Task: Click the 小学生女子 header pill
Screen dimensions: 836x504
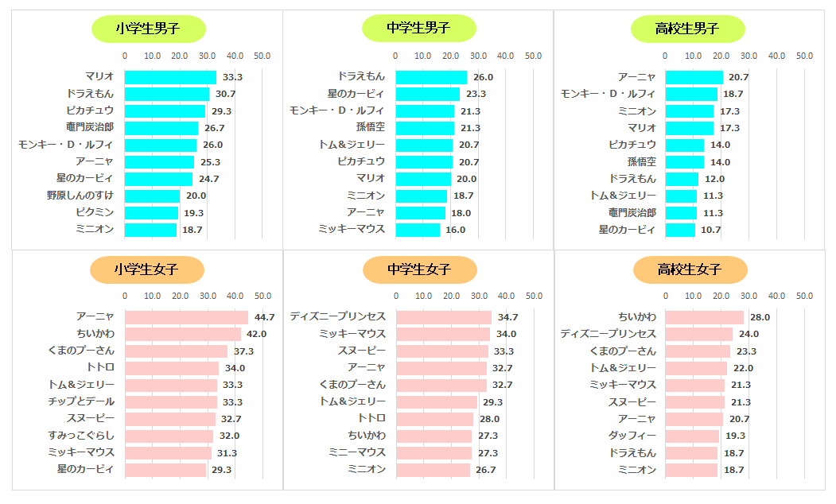Action: click(147, 270)
